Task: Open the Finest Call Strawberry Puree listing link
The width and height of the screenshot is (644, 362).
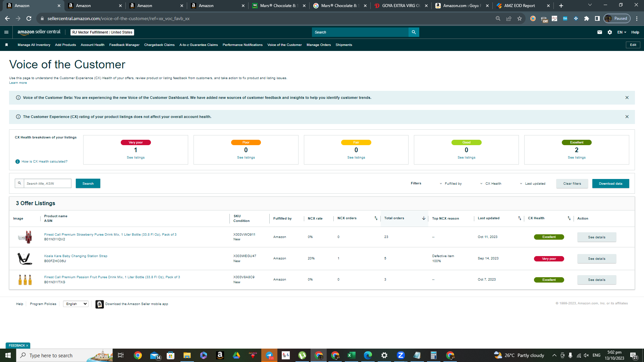Action: coord(110,235)
